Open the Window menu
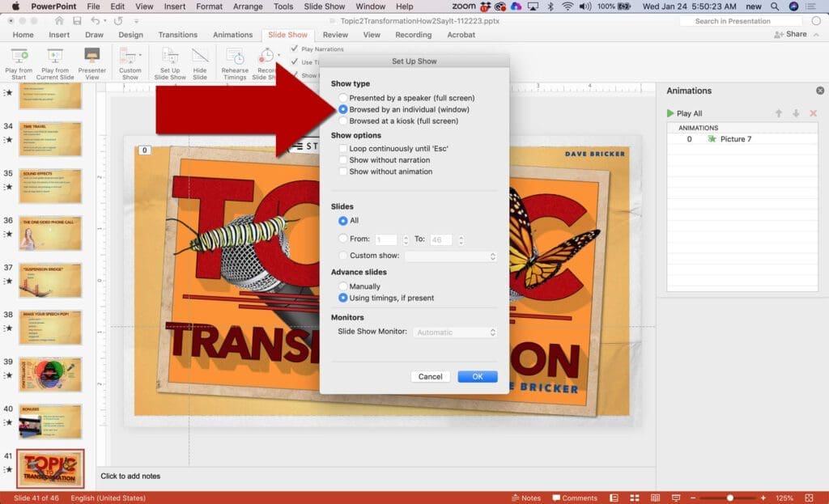The height and width of the screenshot is (504, 829). (370, 6)
